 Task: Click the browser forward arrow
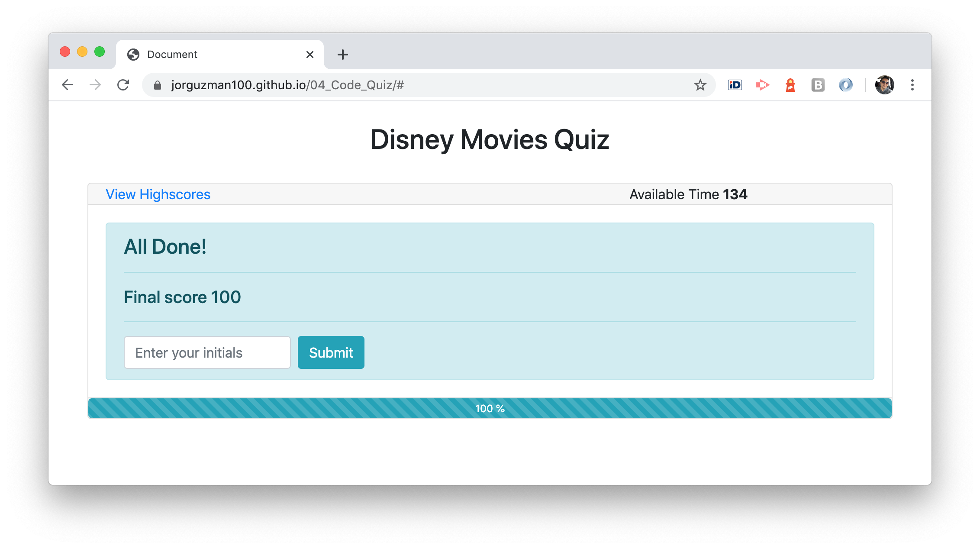[95, 85]
